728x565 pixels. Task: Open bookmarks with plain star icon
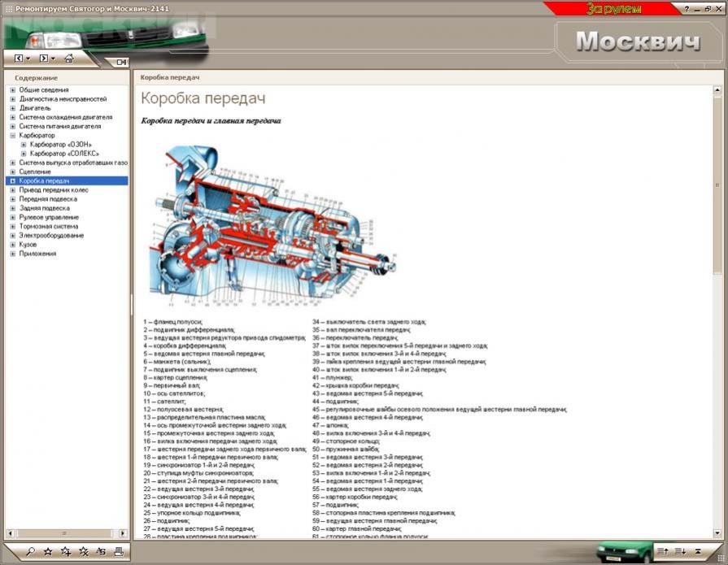[48, 552]
